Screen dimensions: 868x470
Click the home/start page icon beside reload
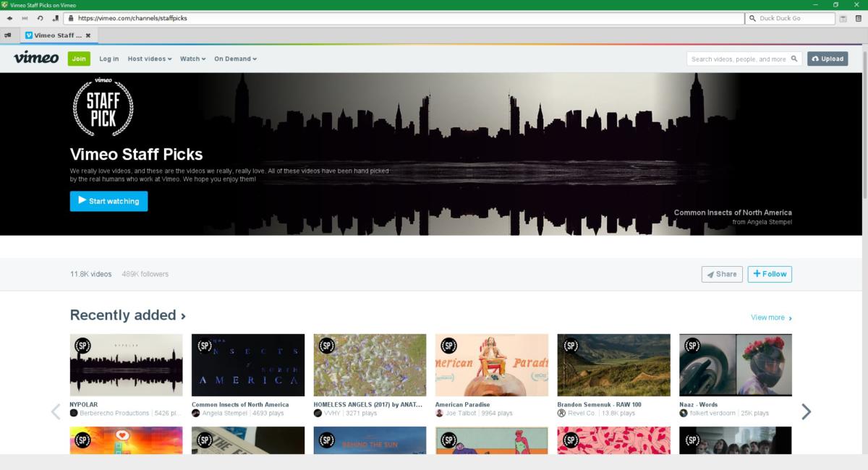[x=56, y=18]
